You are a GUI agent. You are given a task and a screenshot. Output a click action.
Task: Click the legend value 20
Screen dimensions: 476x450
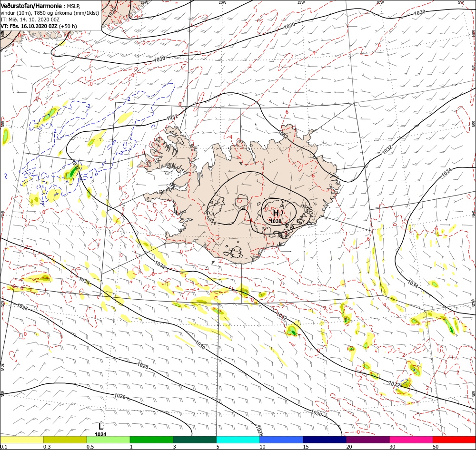click(x=349, y=447)
